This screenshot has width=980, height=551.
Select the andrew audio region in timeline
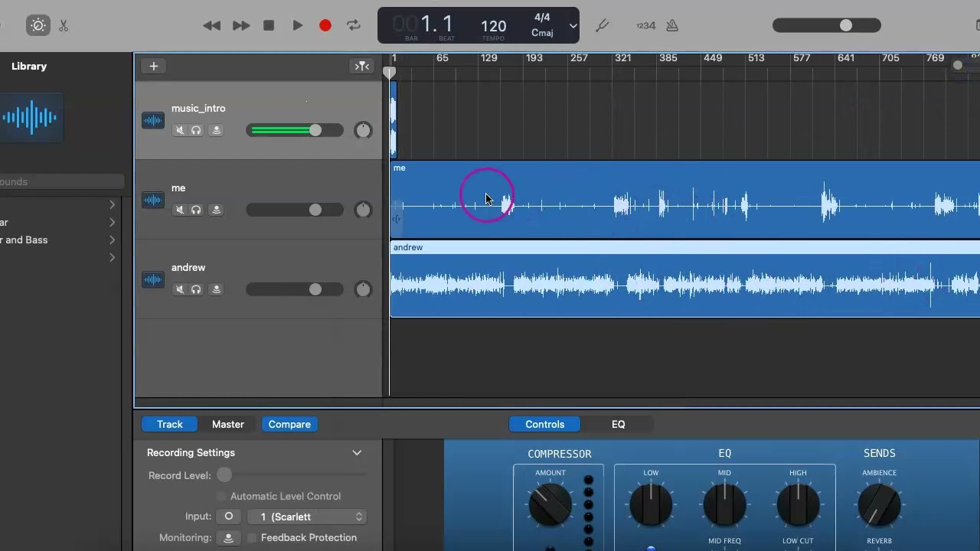click(x=684, y=279)
